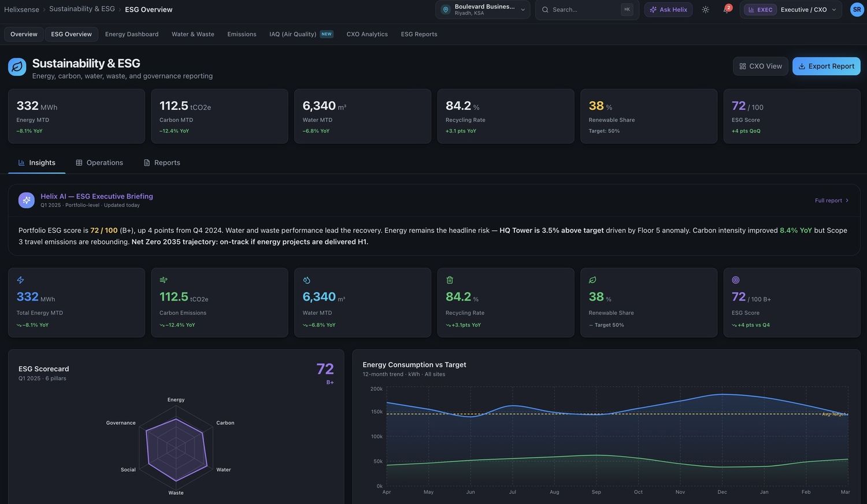Switch to the Insights tab
The image size is (867, 504).
37,163
